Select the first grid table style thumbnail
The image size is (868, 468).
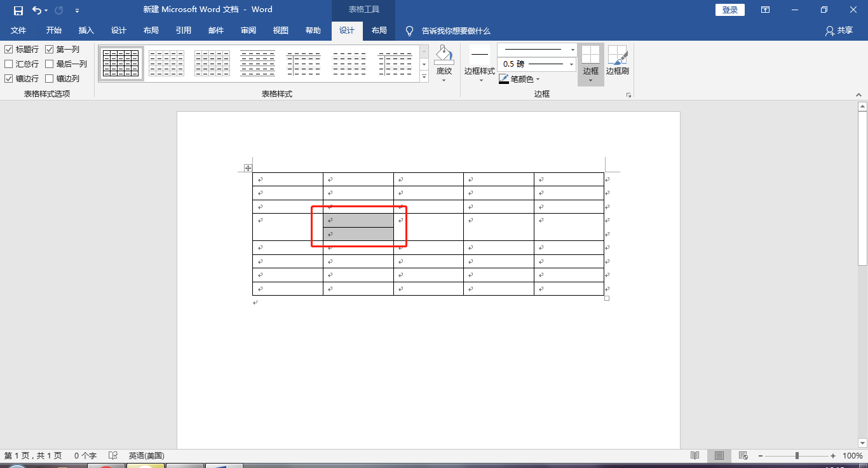click(x=121, y=64)
